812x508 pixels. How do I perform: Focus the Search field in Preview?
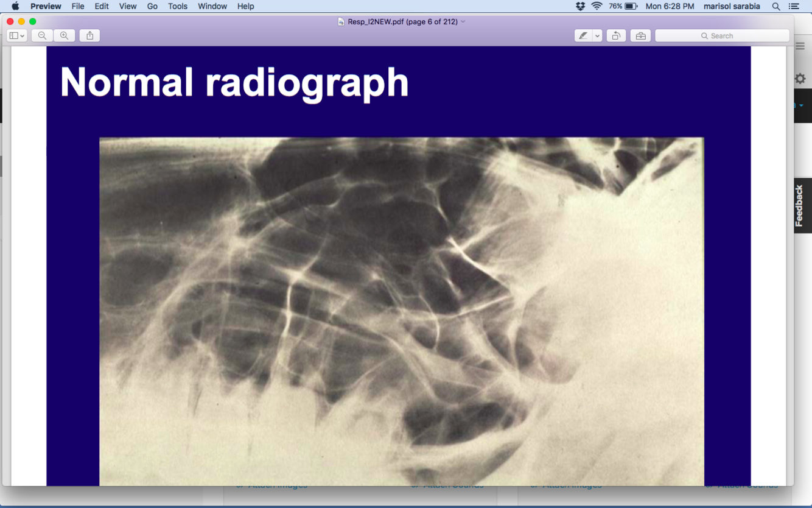(722, 36)
